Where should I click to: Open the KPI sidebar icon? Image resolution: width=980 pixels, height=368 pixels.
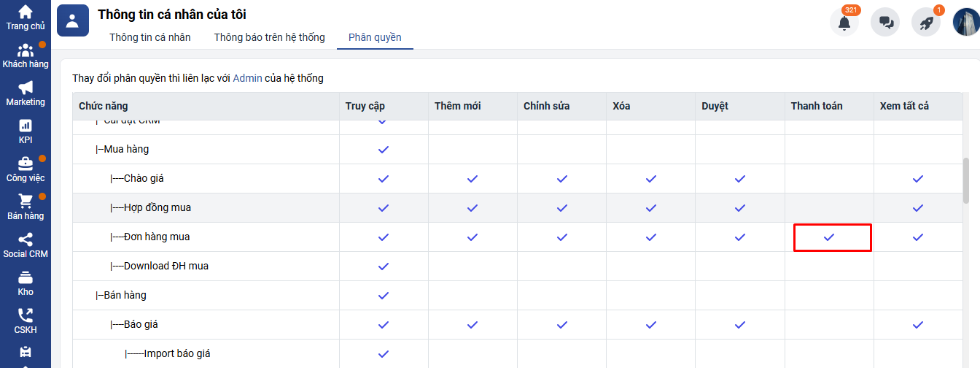[26, 131]
